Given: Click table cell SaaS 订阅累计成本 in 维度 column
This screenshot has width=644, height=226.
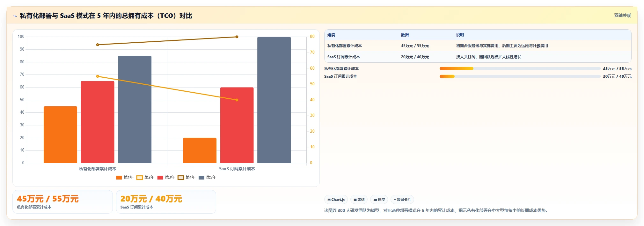Looking at the screenshot, I should pyautogui.click(x=344, y=57).
